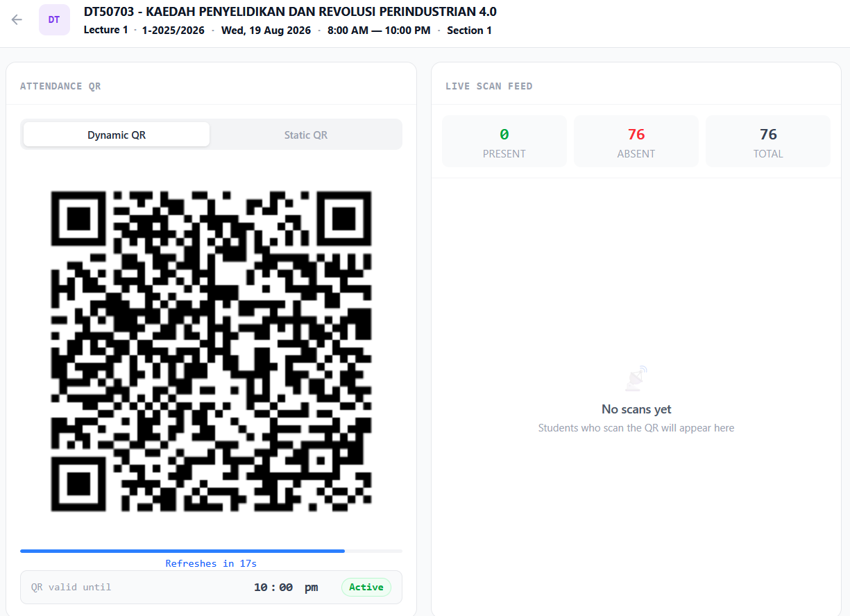Switch to the Static QR tab
Viewport: 850px width, 616px height.
[x=306, y=135]
